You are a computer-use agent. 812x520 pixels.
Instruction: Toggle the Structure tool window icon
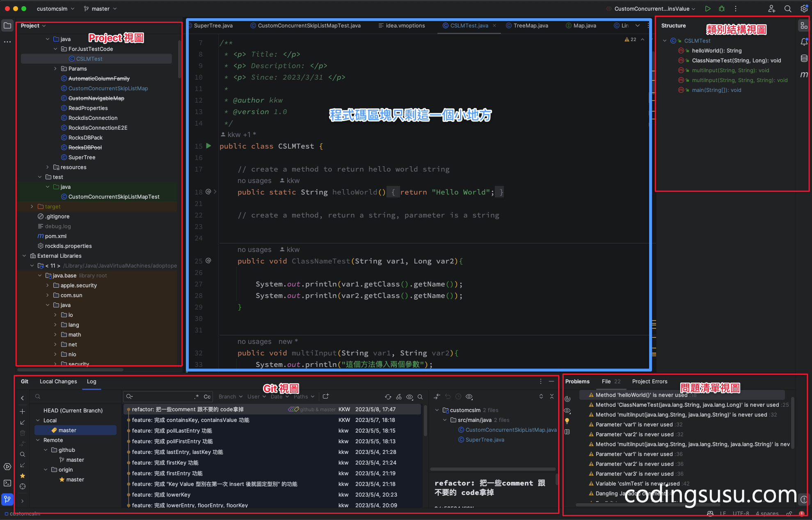804,25
